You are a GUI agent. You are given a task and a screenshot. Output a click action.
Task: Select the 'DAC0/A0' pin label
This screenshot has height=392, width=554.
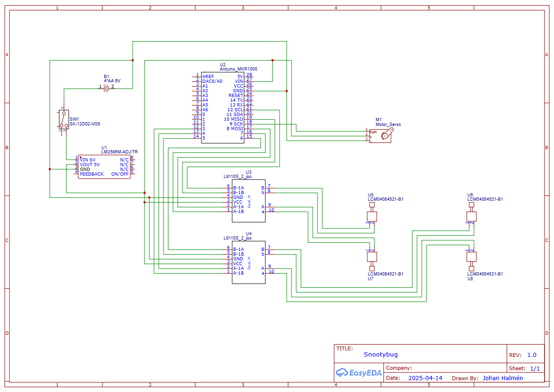tap(212, 81)
